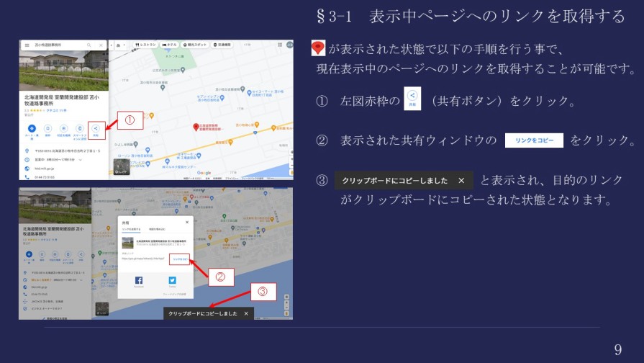Viewport: 644px width, 363px height.
Task: Click the red location pin on the upper map
Action: 195,127
